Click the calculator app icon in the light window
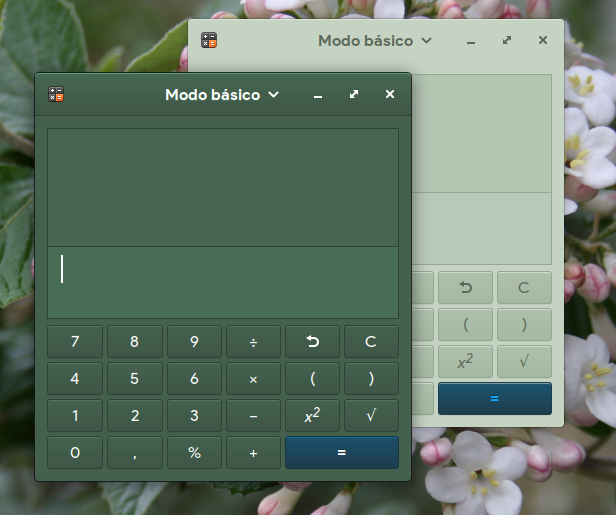This screenshot has height=515, width=616. coord(209,40)
